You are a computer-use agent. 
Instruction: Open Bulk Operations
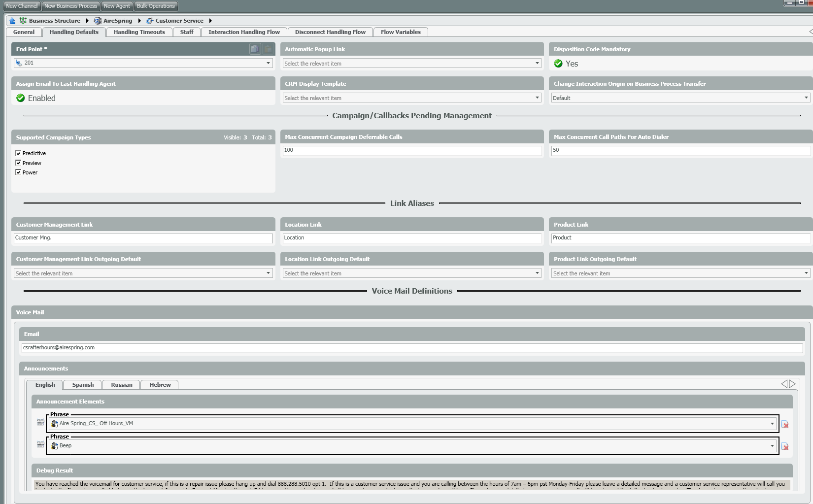point(156,6)
